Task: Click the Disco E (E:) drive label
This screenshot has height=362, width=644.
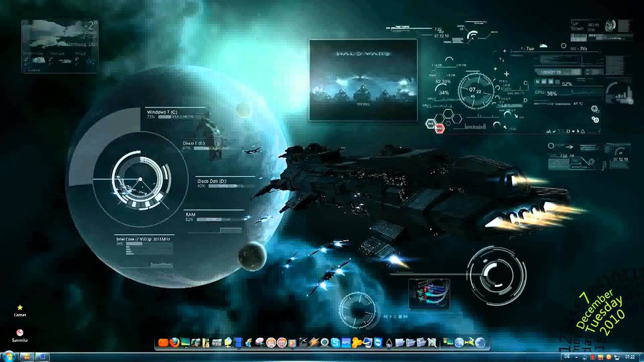Action: point(194,143)
